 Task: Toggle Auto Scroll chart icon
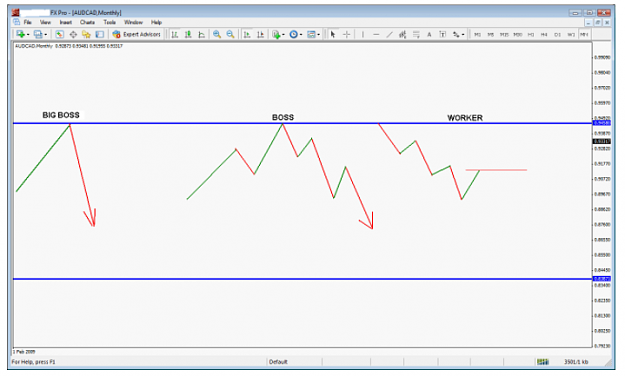coord(247,34)
